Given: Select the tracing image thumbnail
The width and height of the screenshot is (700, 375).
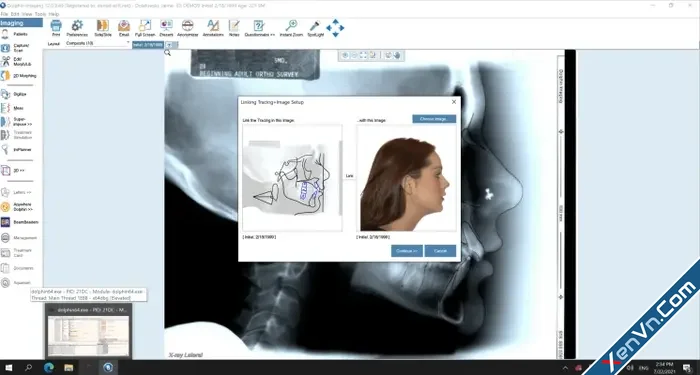Looking at the screenshot, I should tap(292, 178).
